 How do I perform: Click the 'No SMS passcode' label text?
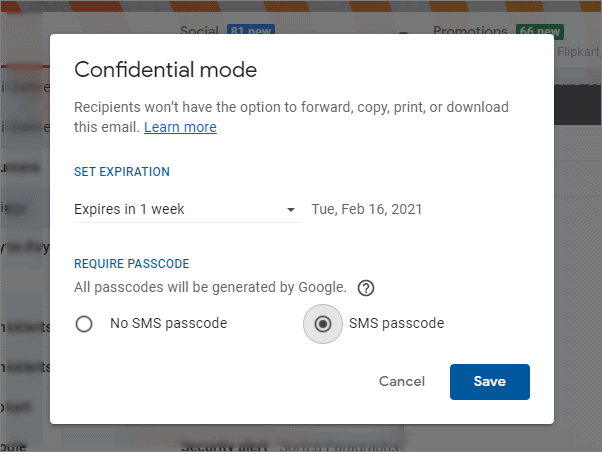169,323
